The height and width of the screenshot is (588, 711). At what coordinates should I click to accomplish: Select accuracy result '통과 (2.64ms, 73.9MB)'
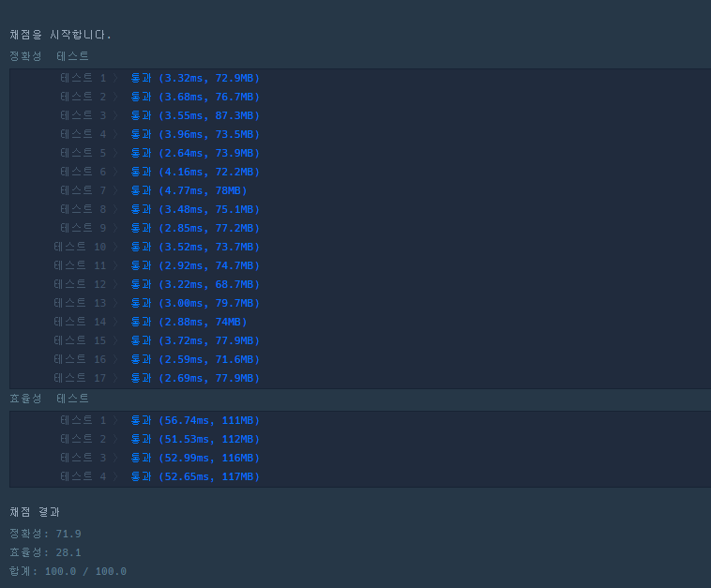coord(195,153)
